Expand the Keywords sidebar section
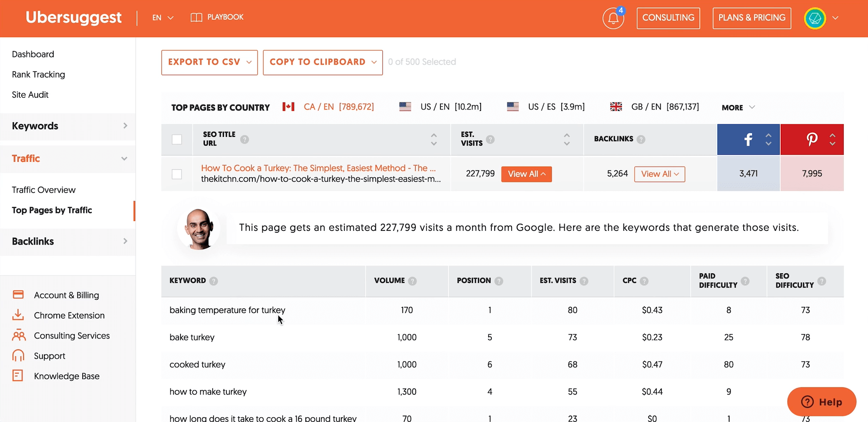The width and height of the screenshot is (868, 422). 68,126
